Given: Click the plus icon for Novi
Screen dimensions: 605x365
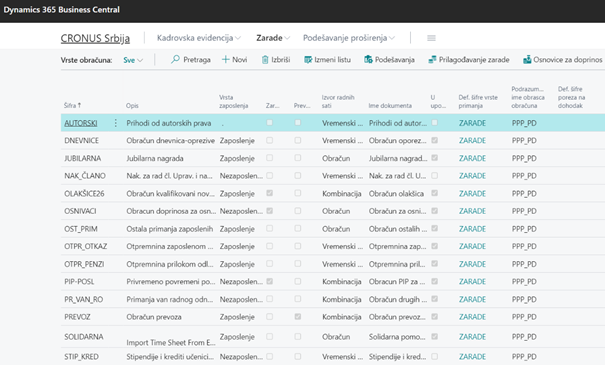Looking at the screenshot, I should click(226, 59).
